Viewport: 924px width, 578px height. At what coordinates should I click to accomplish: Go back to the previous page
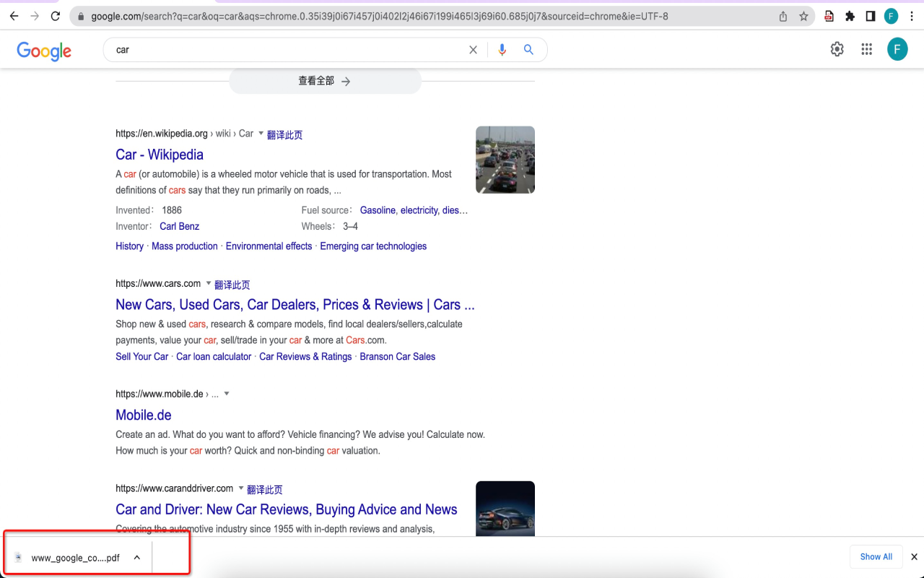tap(14, 16)
